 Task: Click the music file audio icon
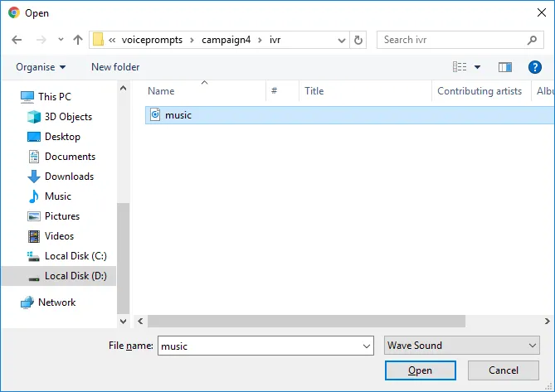(x=155, y=114)
